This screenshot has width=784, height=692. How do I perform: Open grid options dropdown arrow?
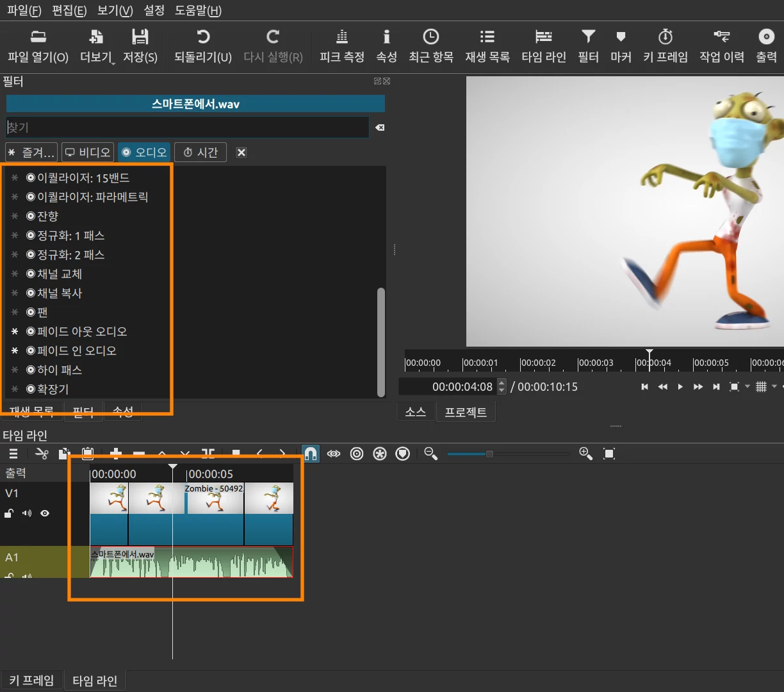coord(774,386)
